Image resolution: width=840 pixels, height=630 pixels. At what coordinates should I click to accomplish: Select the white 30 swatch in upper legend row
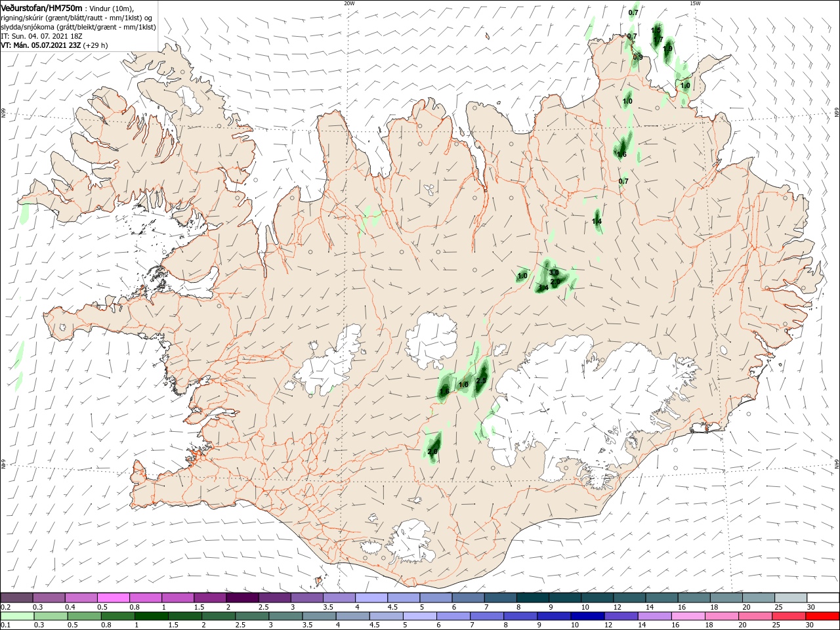click(823, 598)
